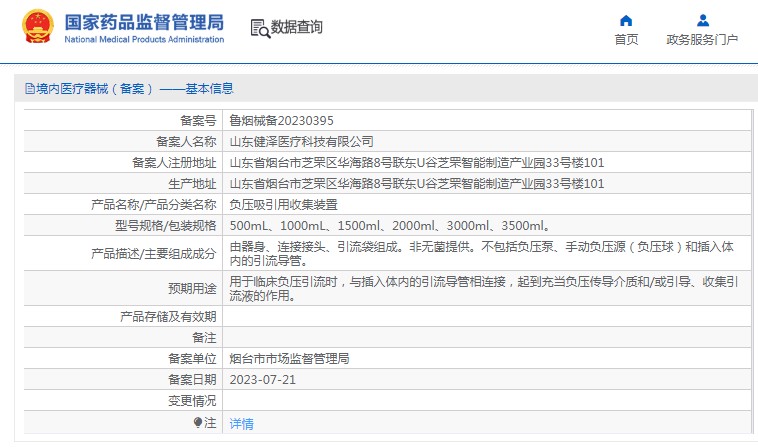
Task: Click the 备案号 row label
Action: click(198, 120)
